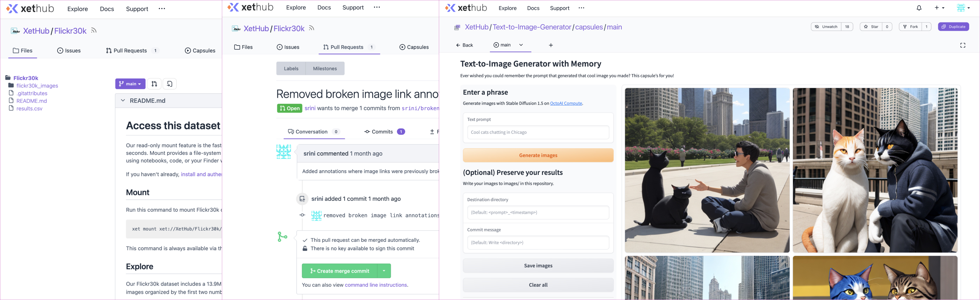Click the xethub logo in the middle panel

250,7
